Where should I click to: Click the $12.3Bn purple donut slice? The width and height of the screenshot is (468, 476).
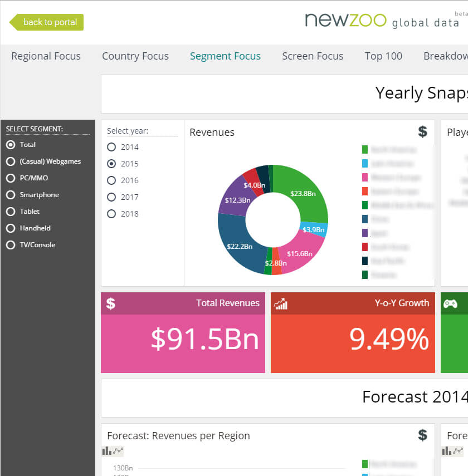(237, 200)
